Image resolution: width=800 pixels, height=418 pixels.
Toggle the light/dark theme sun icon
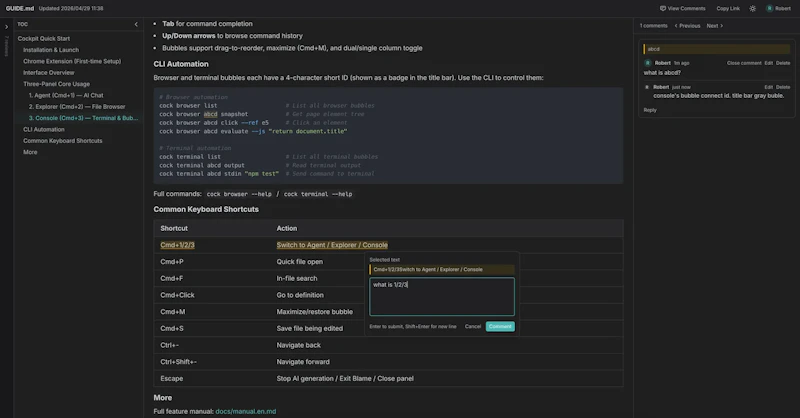click(x=753, y=9)
